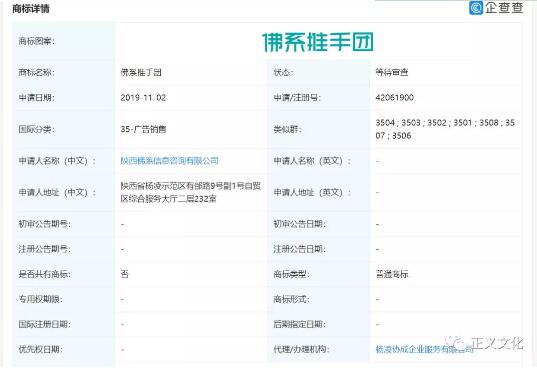
Task: Click the 商标图案 label
Action: point(36,41)
